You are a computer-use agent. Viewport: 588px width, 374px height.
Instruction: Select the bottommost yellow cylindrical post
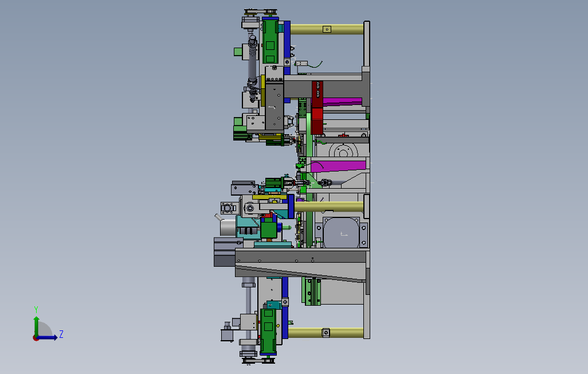coord(326,332)
